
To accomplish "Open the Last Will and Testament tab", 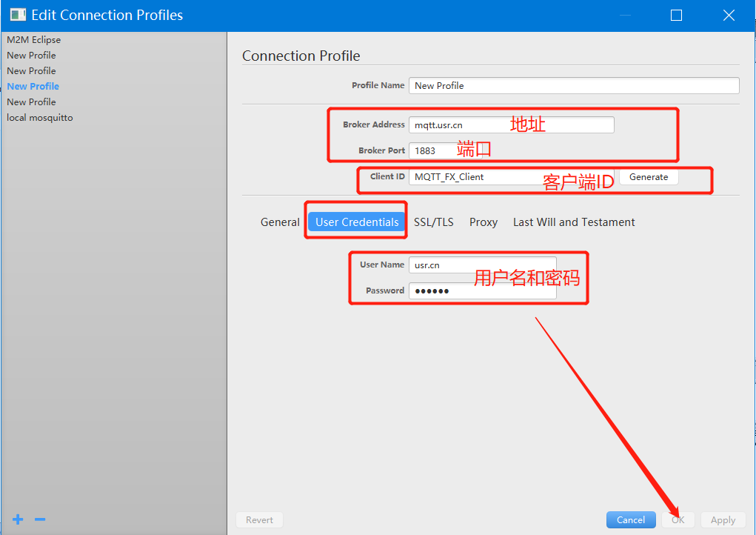I will [574, 222].
